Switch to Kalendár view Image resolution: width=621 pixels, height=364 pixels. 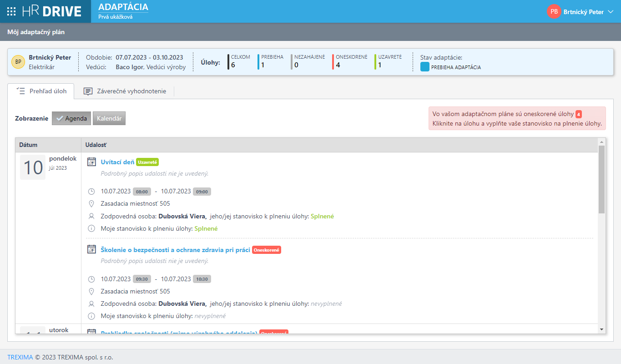pos(109,118)
